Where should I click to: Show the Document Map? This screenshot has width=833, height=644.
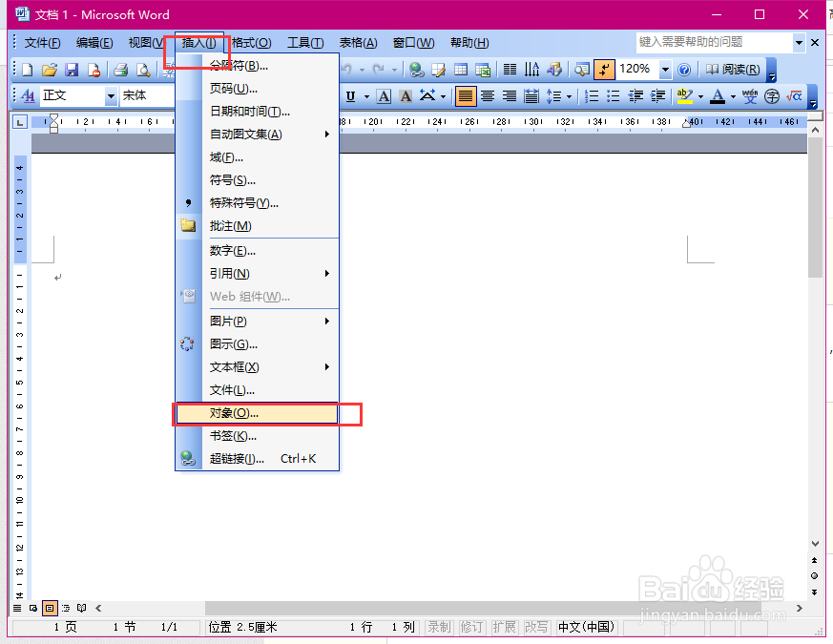[x=582, y=69]
